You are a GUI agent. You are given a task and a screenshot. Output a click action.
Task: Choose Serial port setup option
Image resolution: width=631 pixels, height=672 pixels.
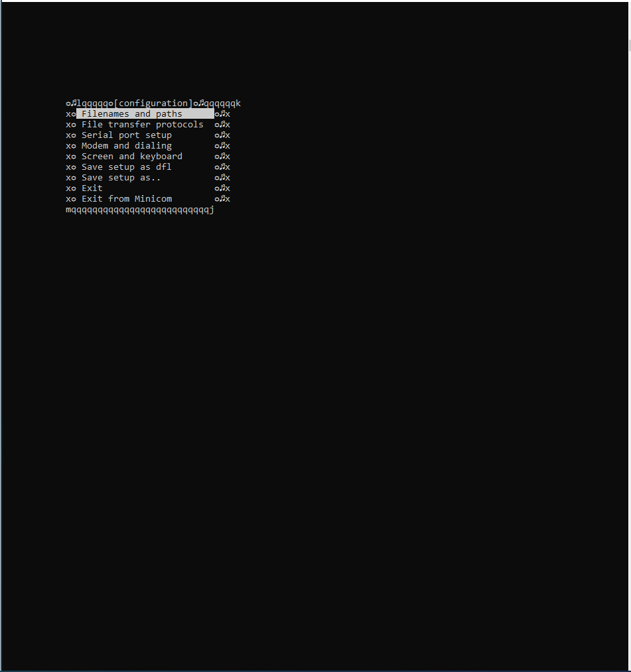[x=127, y=135]
